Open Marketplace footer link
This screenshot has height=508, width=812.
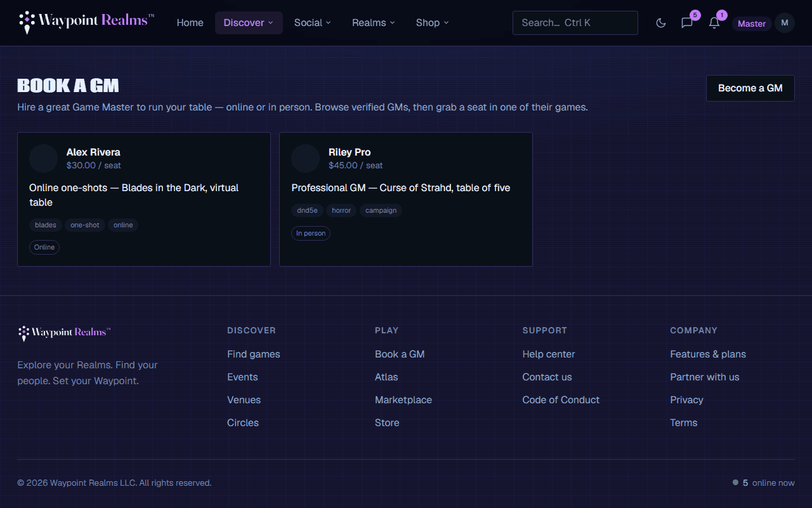coord(403,400)
